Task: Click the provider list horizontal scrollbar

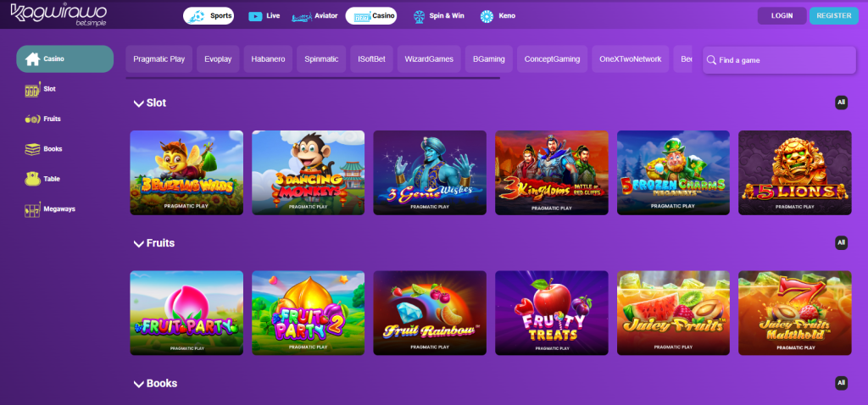Action: 313,78
